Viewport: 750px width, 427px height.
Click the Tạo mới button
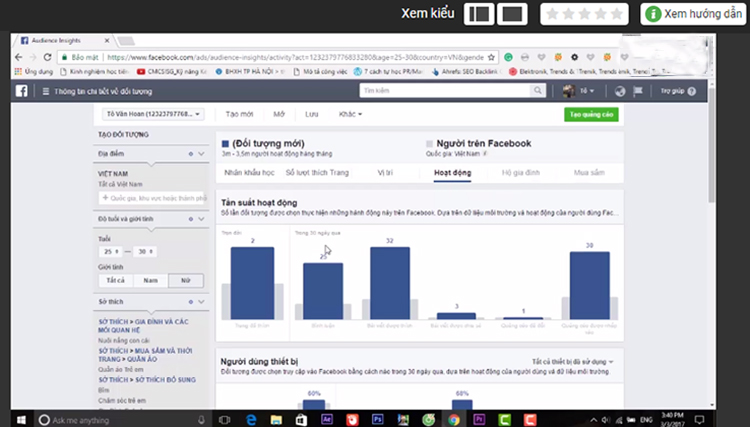[x=239, y=114]
